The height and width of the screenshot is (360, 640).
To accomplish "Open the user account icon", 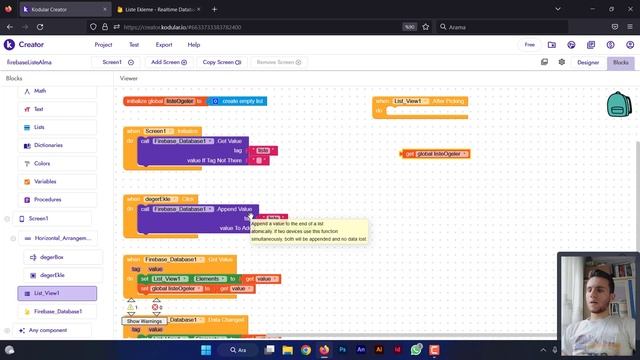I will click(x=630, y=45).
